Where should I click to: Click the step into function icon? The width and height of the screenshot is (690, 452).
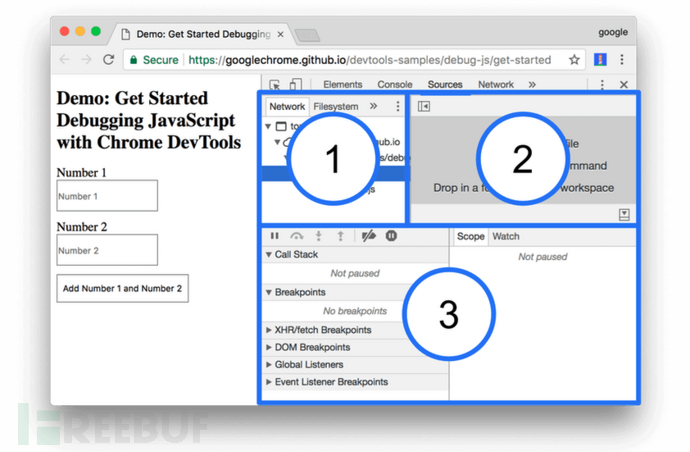[319, 236]
